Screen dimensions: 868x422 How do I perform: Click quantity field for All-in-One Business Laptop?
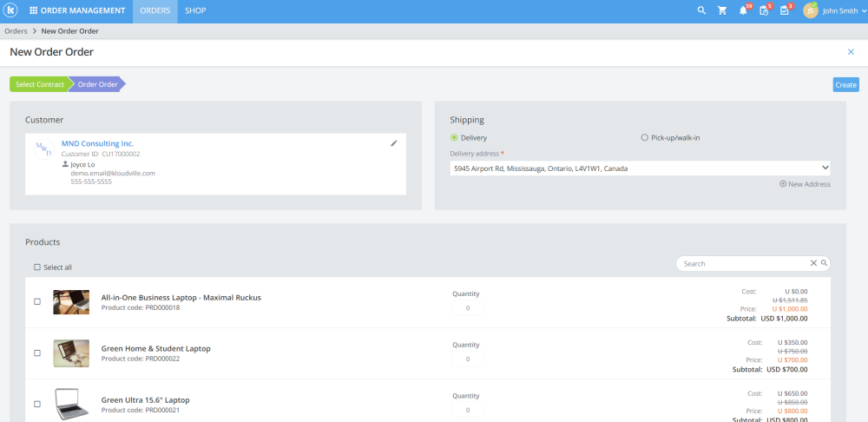click(468, 308)
